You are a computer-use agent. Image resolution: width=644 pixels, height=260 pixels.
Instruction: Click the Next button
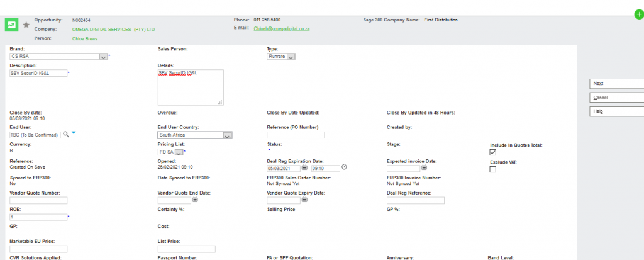[616, 83]
